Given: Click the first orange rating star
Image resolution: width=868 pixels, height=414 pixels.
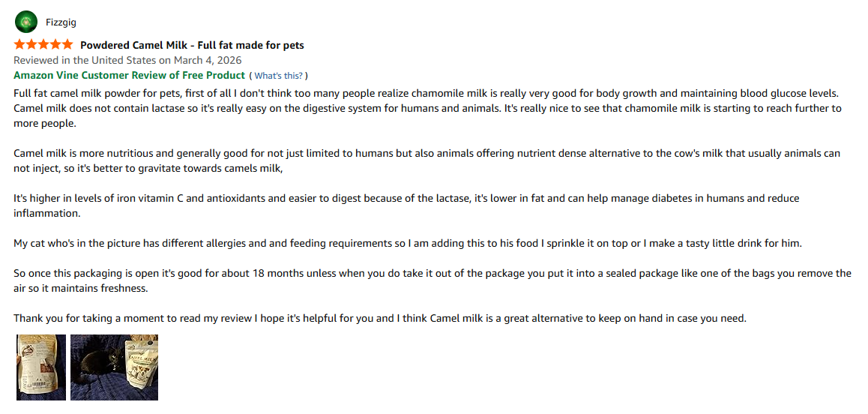Looking at the screenshot, I should pos(19,45).
